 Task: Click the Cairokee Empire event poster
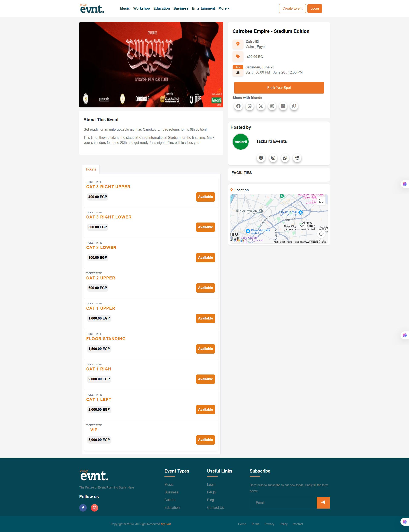[x=151, y=65]
